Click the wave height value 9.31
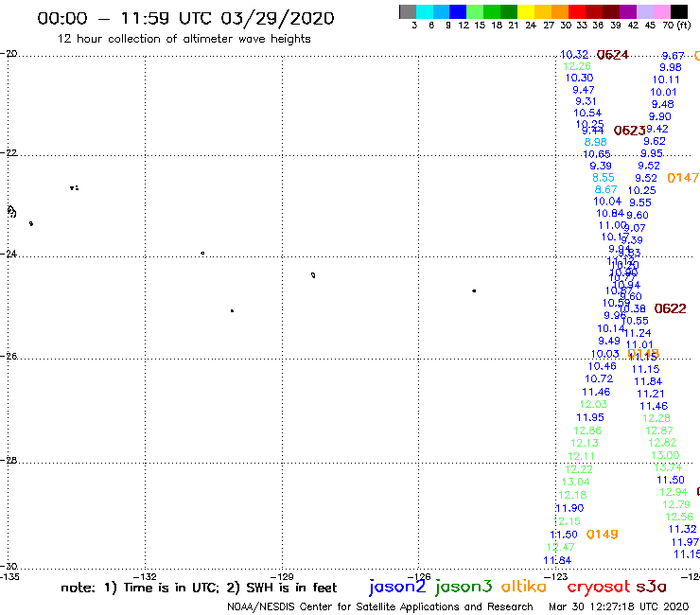 (586, 101)
